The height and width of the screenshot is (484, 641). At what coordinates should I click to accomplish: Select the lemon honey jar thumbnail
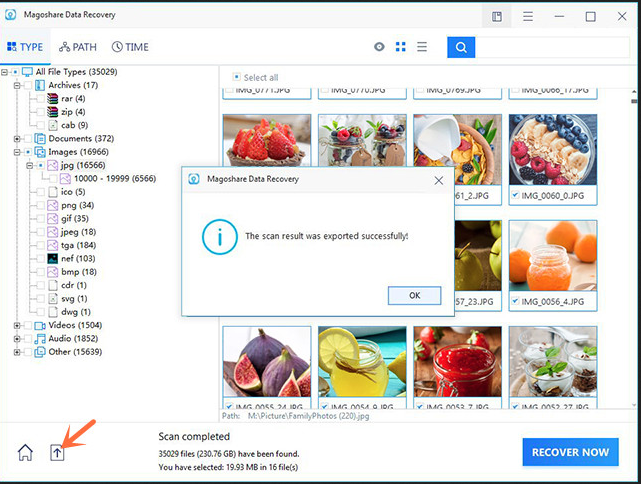[x=362, y=361]
